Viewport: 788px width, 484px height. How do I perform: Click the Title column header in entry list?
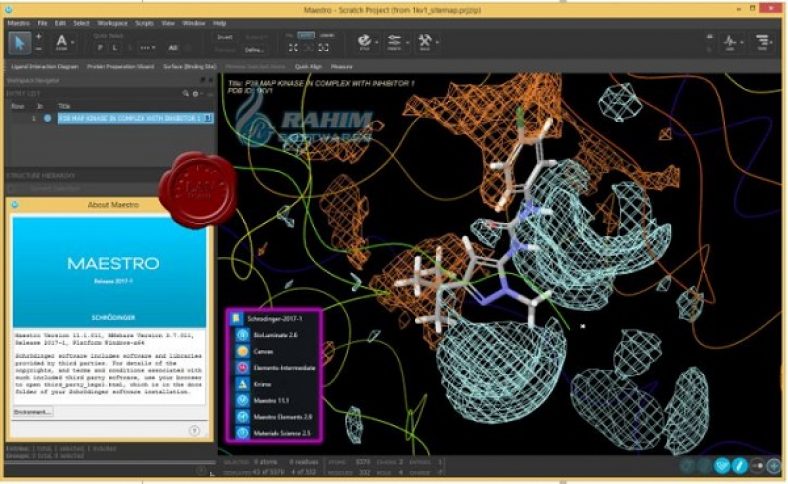pos(64,106)
